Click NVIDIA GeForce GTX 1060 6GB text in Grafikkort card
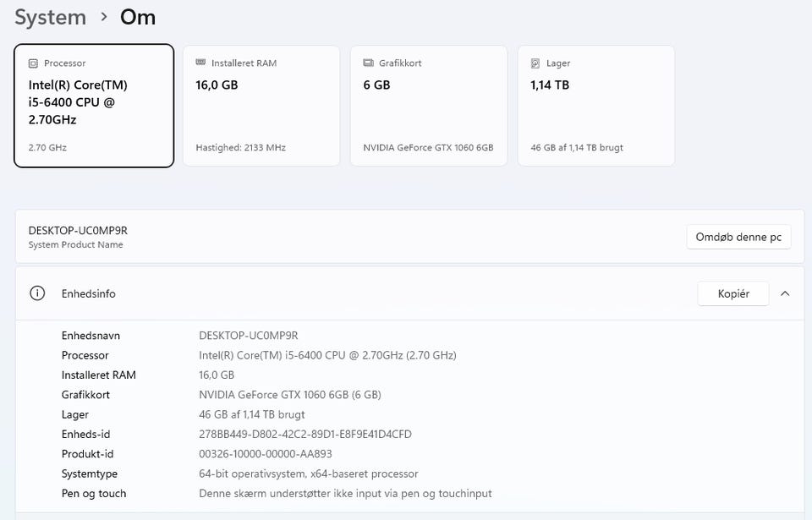This screenshot has width=812, height=520. tap(428, 148)
